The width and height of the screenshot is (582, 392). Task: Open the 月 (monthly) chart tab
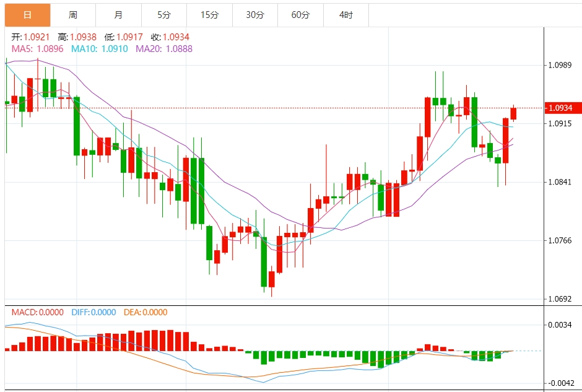coord(118,14)
